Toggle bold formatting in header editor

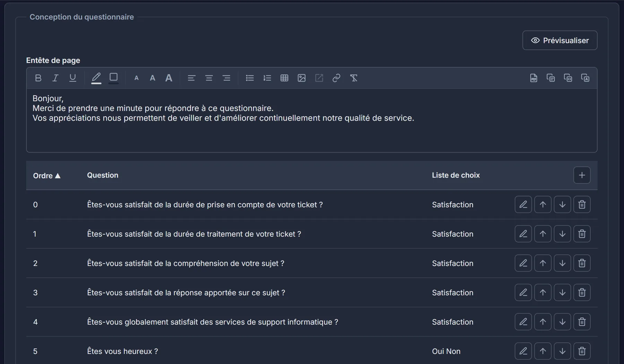click(x=38, y=78)
